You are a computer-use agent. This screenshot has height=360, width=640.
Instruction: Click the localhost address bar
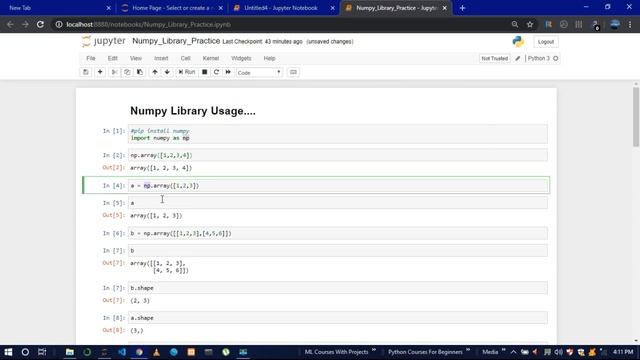(282, 24)
